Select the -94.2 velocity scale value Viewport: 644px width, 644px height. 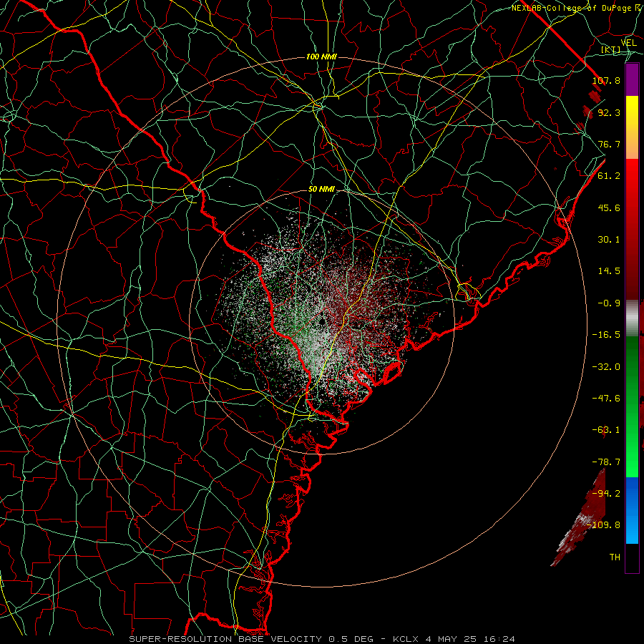pos(606,493)
